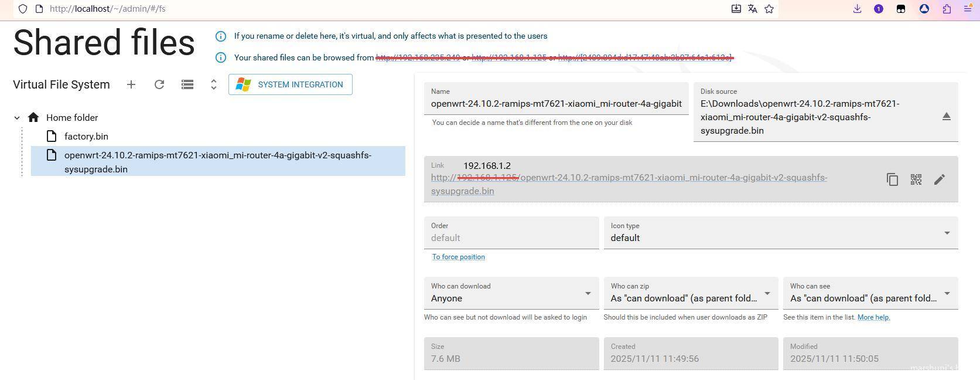Open the Who can see dropdown
Image resolution: width=980 pixels, height=380 pixels.
[x=870, y=293]
